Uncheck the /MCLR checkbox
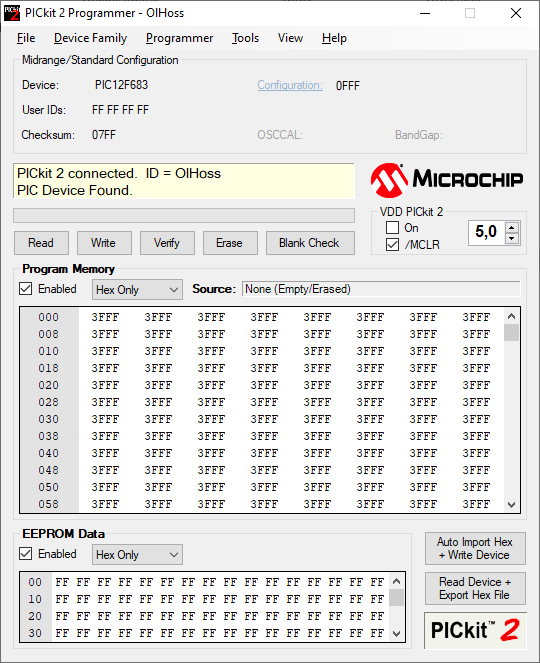 tap(392, 244)
